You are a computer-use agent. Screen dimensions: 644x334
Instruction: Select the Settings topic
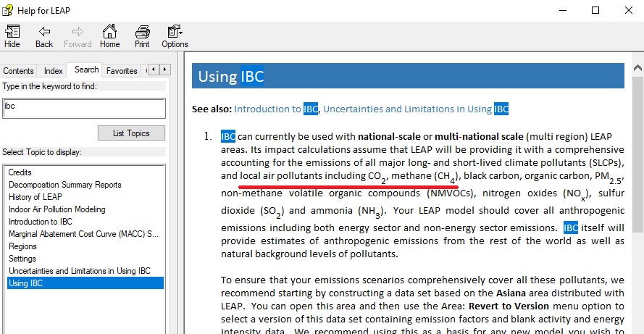tap(22, 259)
